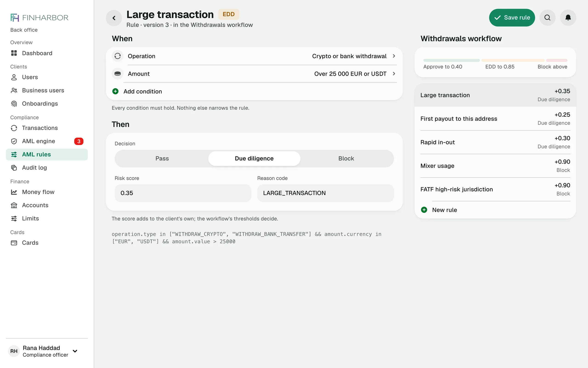
Task: Open Money flow in the sidebar
Action: [47, 192]
